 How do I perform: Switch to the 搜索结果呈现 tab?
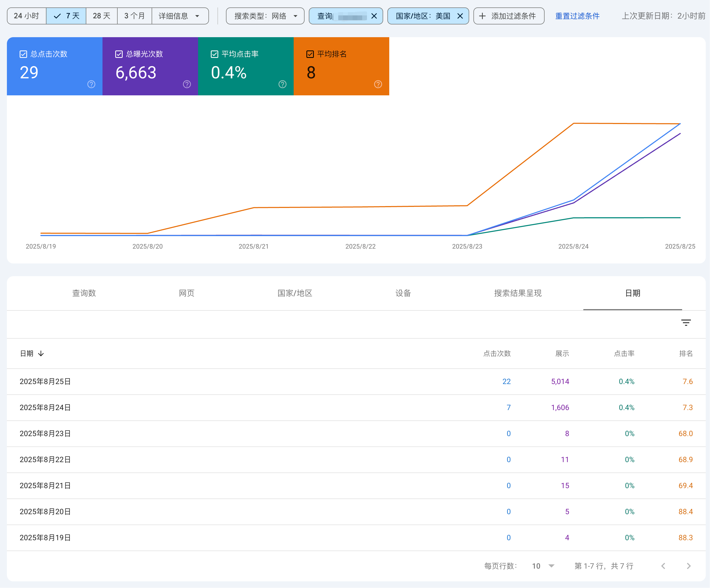click(518, 293)
